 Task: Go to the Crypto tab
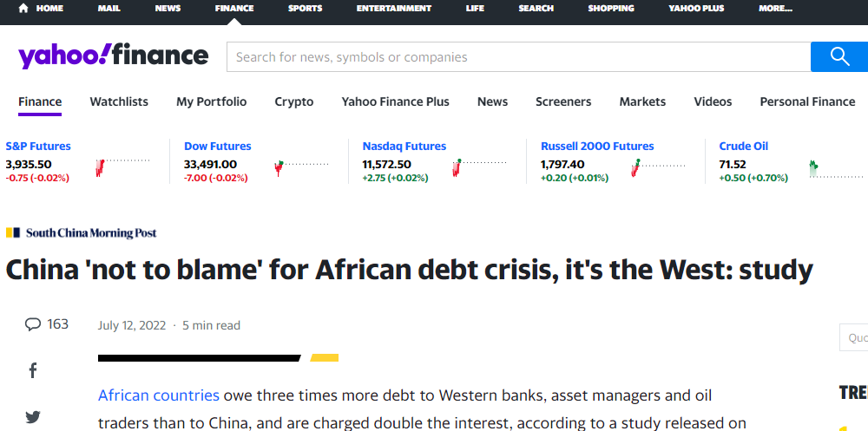click(294, 101)
